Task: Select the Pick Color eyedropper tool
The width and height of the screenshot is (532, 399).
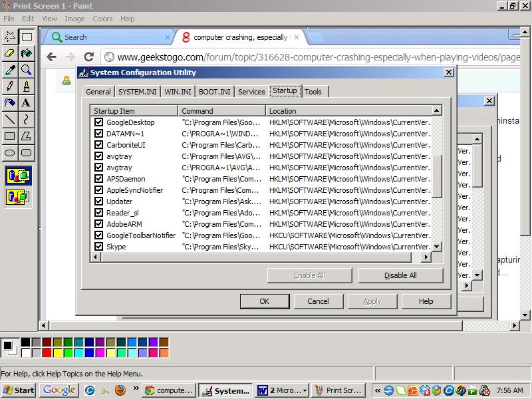Action: point(10,70)
